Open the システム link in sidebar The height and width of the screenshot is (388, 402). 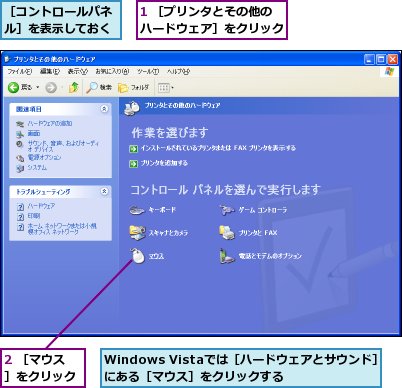click(37, 167)
